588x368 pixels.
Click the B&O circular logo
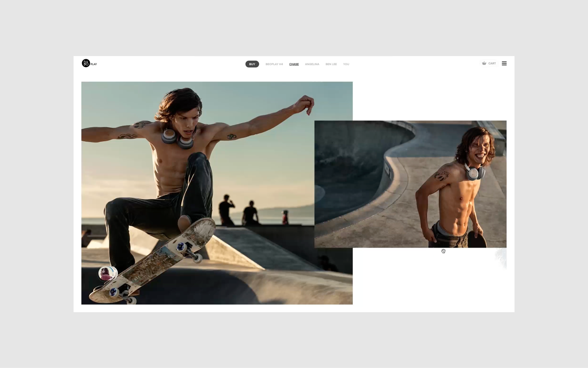pos(86,63)
